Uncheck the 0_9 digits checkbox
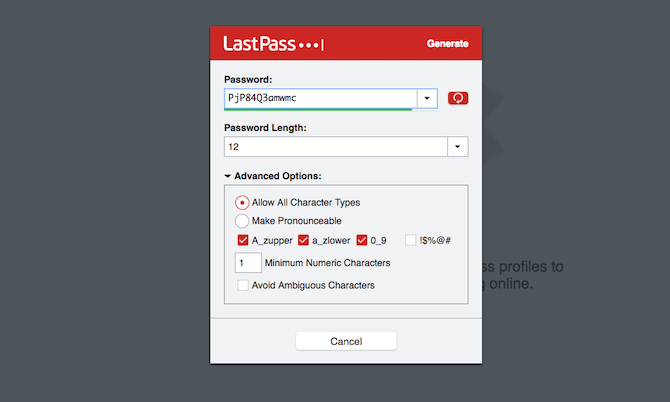The width and height of the screenshot is (670, 402). pyautogui.click(x=362, y=240)
